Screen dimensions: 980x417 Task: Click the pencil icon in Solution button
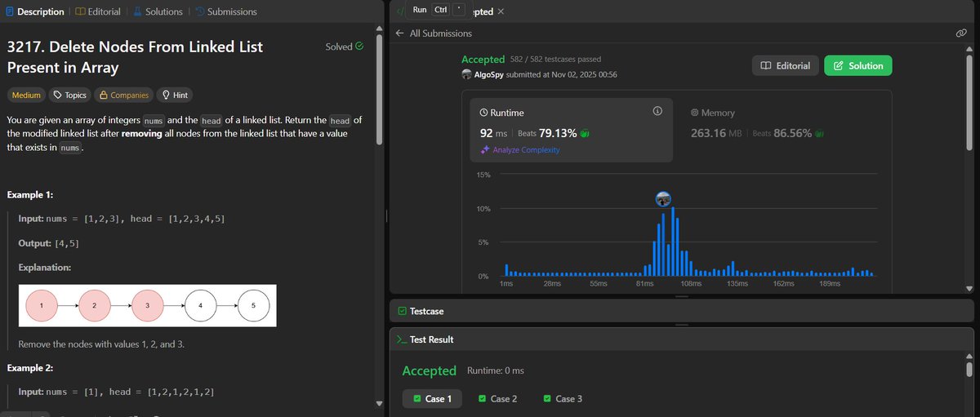(x=838, y=66)
